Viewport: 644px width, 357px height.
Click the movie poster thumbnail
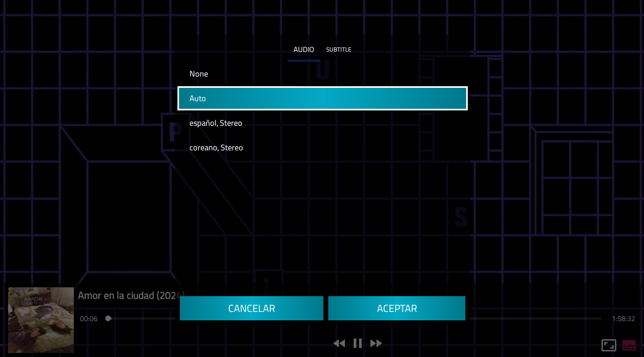pos(41,320)
